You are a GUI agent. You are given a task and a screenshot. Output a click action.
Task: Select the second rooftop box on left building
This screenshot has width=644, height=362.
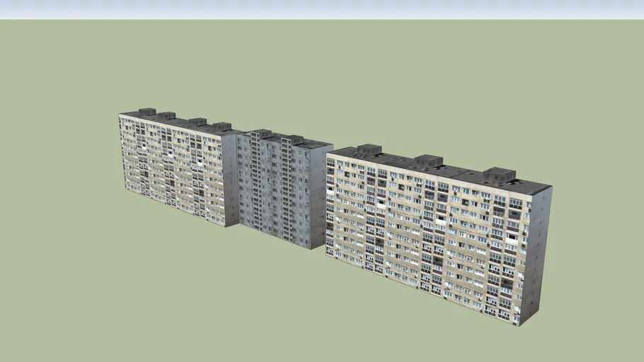(x=166, y=115)
